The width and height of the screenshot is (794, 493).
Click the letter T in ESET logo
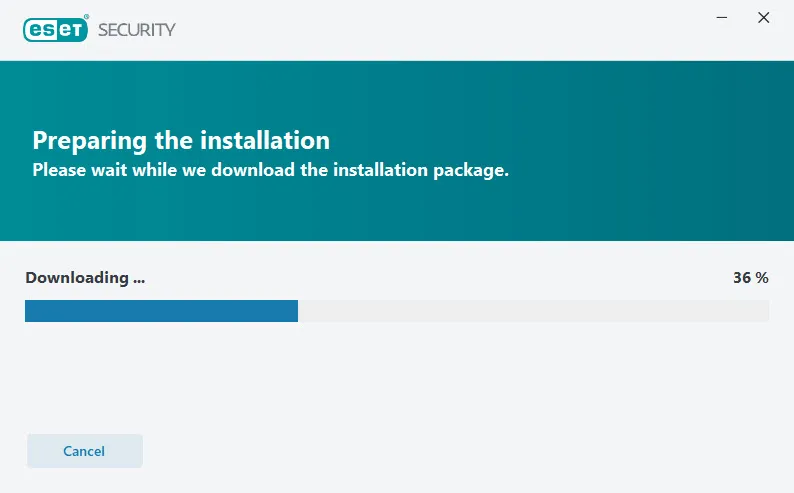click(x=75, y=30)
